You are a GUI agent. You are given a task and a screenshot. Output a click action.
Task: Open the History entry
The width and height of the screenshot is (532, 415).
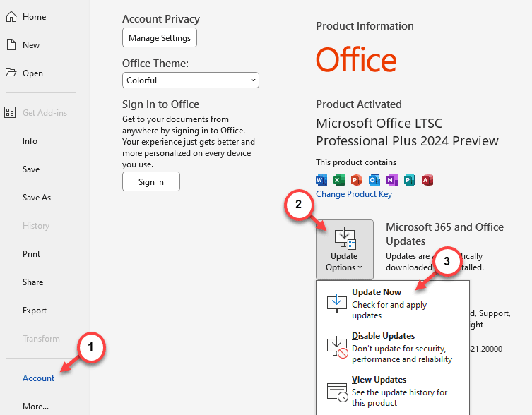(x=36, y=226)
